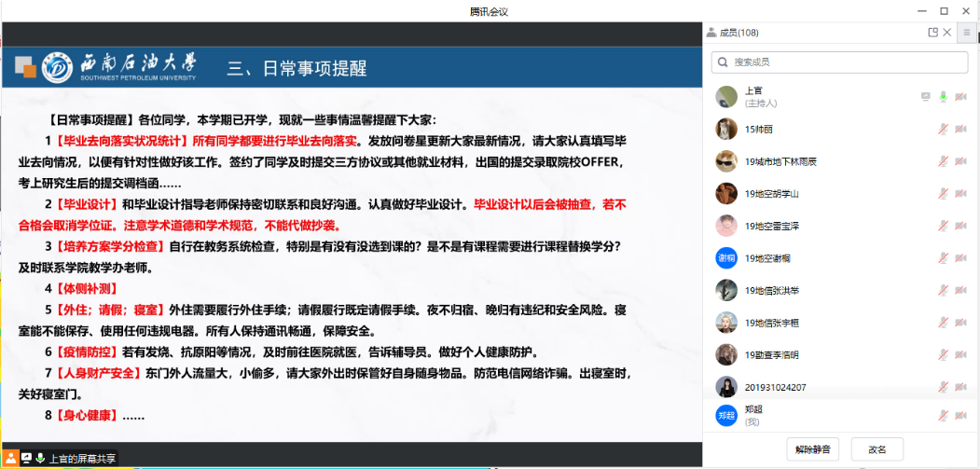
Task: Click host 上官's screen sharing icon
Action: click(926, 97)
